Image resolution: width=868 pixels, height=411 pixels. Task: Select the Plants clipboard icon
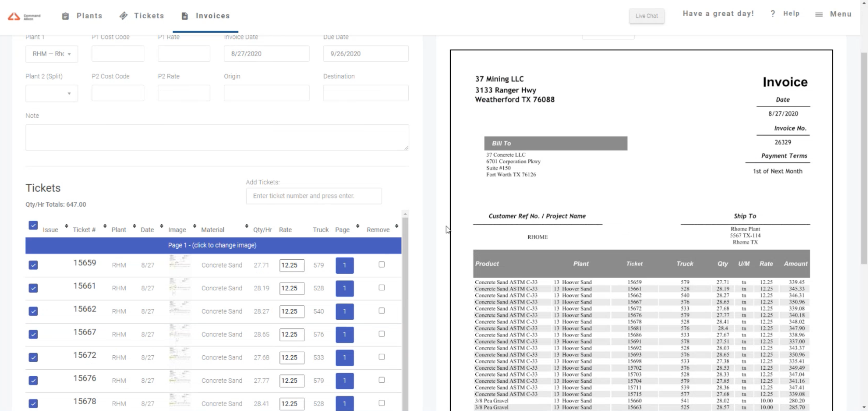[65, 15]
